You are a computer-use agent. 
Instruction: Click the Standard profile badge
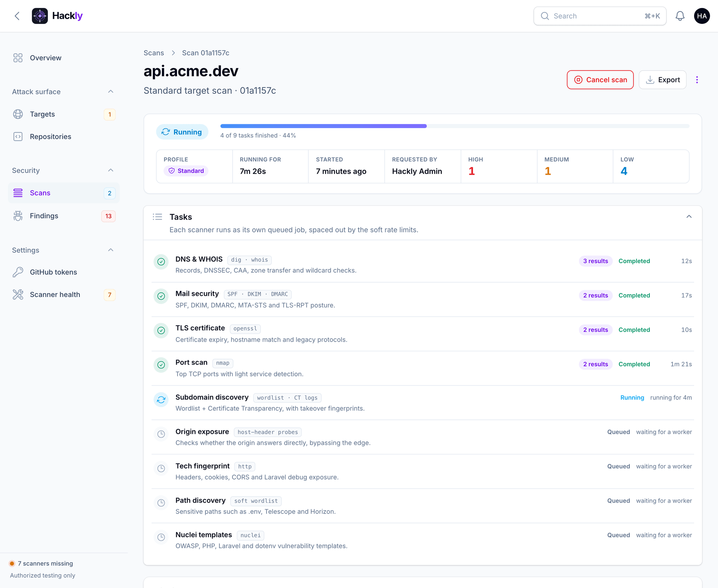(x=186, y=171)
